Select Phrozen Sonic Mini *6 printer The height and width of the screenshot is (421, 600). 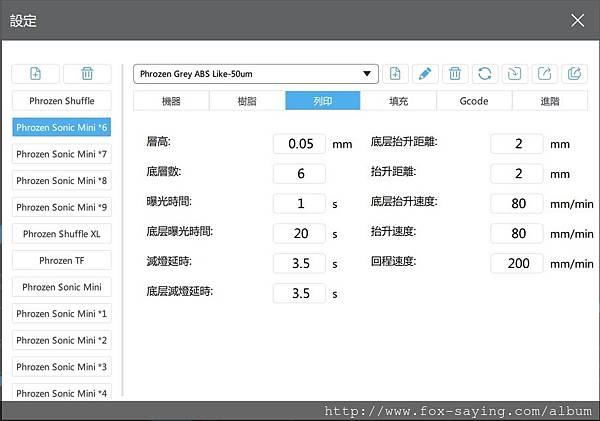point(62,127)
